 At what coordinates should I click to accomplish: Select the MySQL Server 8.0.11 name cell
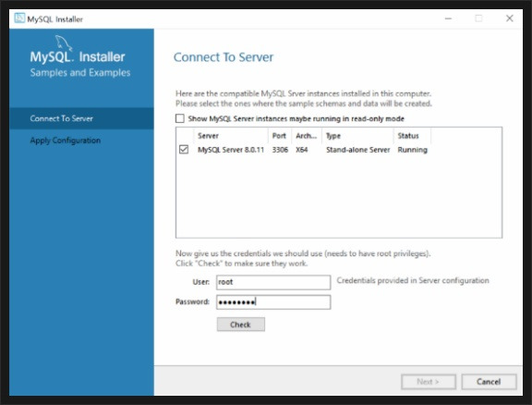(x=231, y=150)
